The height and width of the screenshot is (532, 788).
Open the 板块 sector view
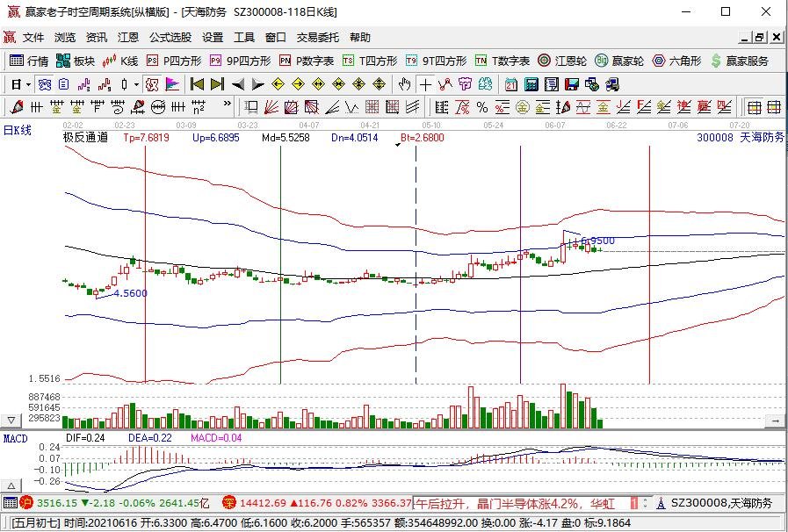point(76,61)
